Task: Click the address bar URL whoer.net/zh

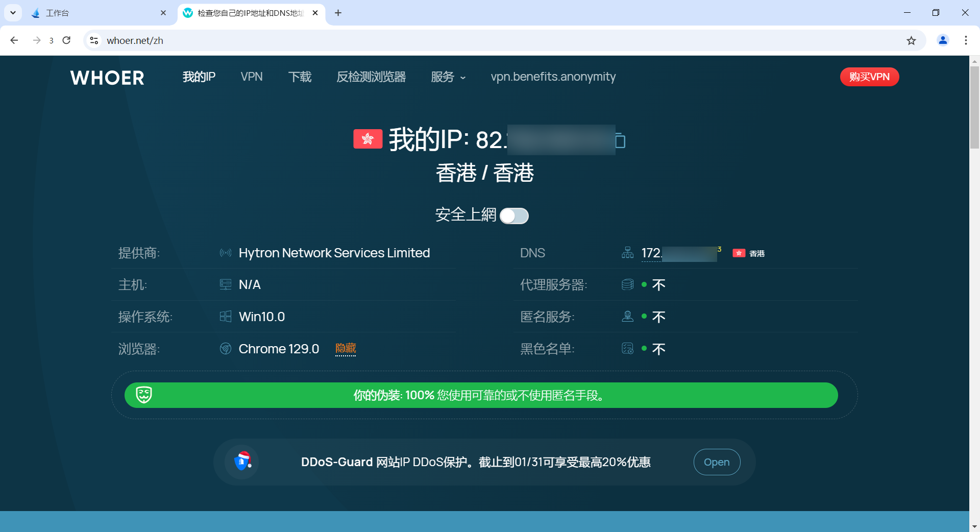Action: tap(135, 40)
